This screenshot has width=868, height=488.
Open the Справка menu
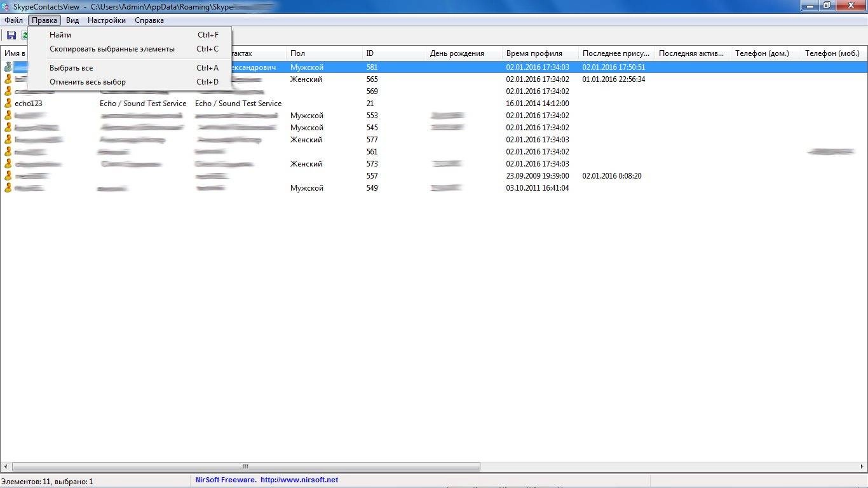tap(149, 20)
